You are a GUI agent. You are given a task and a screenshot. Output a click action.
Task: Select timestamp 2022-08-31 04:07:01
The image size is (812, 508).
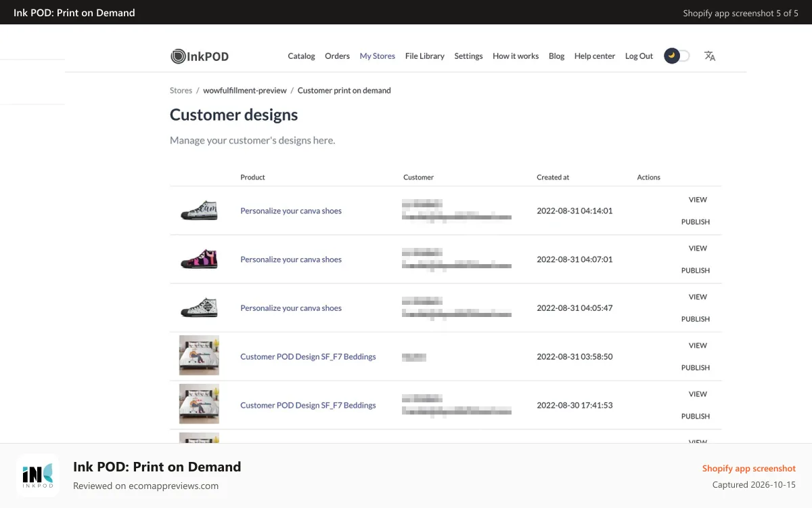[x=574, y=259]
